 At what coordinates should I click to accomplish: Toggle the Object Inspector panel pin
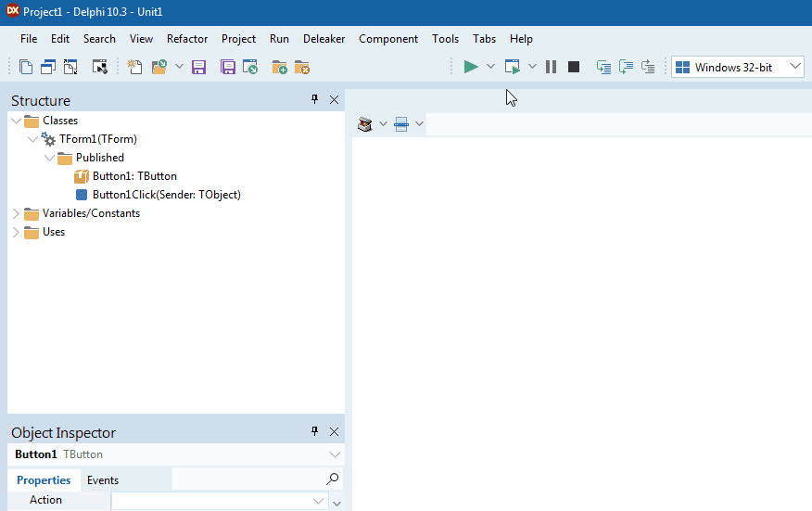tap(314, 431)
